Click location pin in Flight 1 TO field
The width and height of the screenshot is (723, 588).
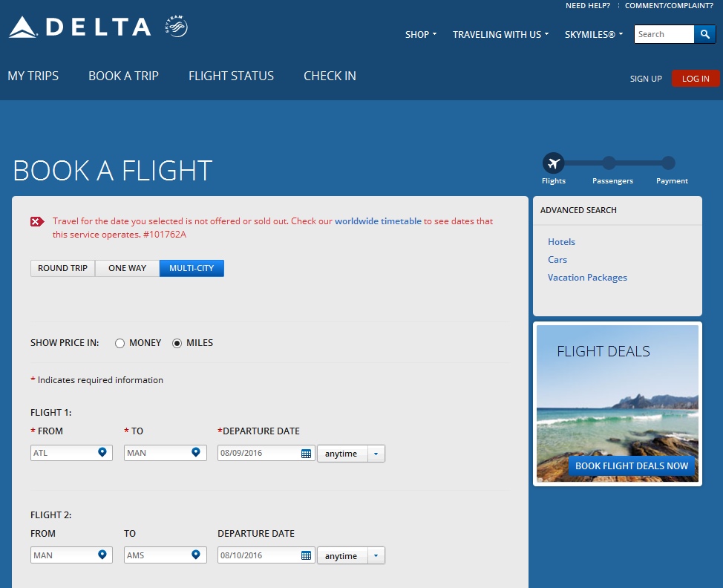point(196,452)
